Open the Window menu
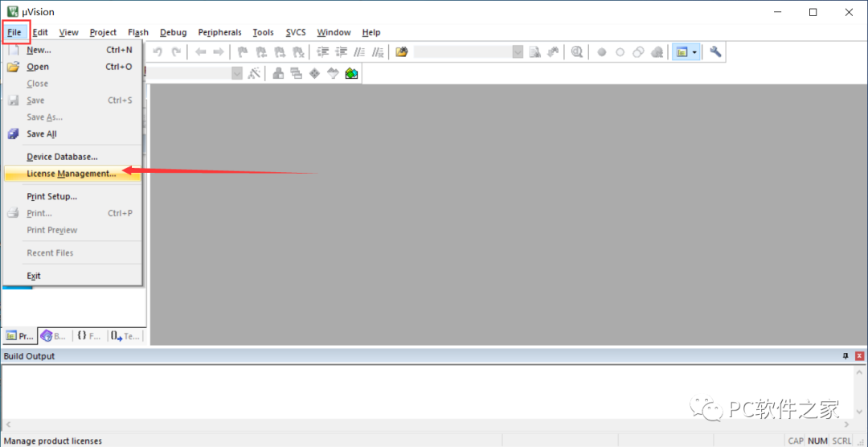 pyautogui.click(x=334, y=32)
